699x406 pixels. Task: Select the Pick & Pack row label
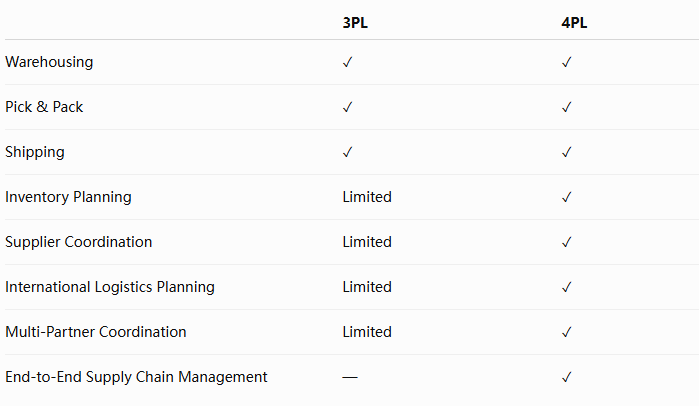tap(44, 107)
